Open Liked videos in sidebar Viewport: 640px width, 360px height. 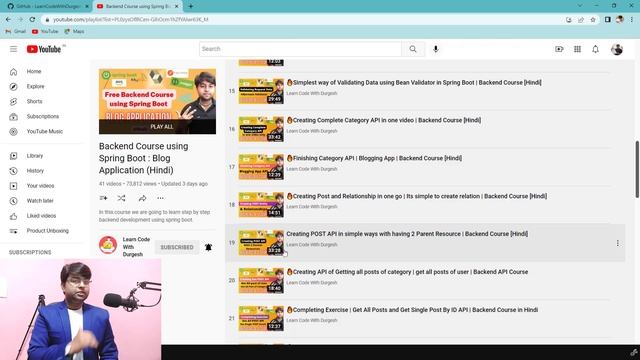tap(41, 216)
